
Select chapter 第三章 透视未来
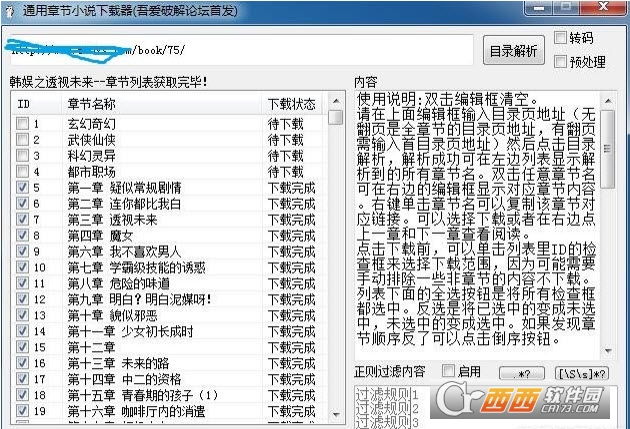pos(112,220)
